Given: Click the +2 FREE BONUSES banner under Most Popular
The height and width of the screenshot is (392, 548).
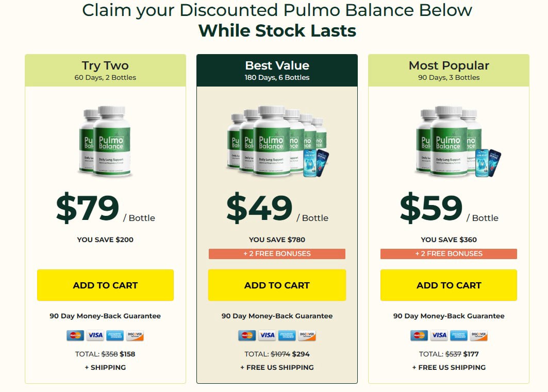Looking at the screenshot, I should point(448,253).
